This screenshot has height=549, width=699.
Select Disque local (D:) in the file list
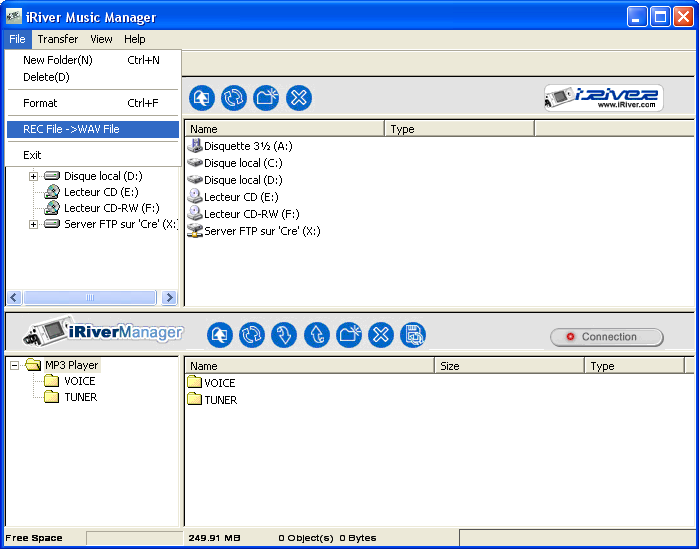tap(243, 180)
